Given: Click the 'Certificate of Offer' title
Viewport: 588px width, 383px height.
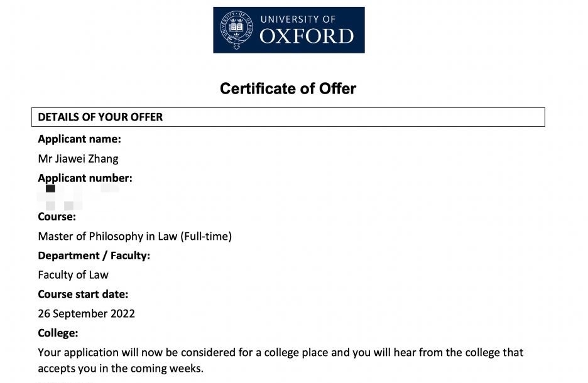Looking at the screenshot, I should pos(288,89).
